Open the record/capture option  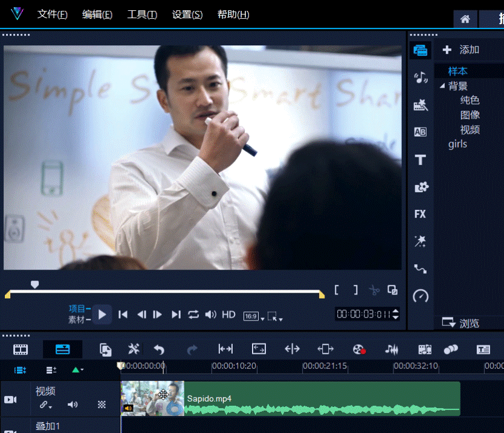point(359,350)
